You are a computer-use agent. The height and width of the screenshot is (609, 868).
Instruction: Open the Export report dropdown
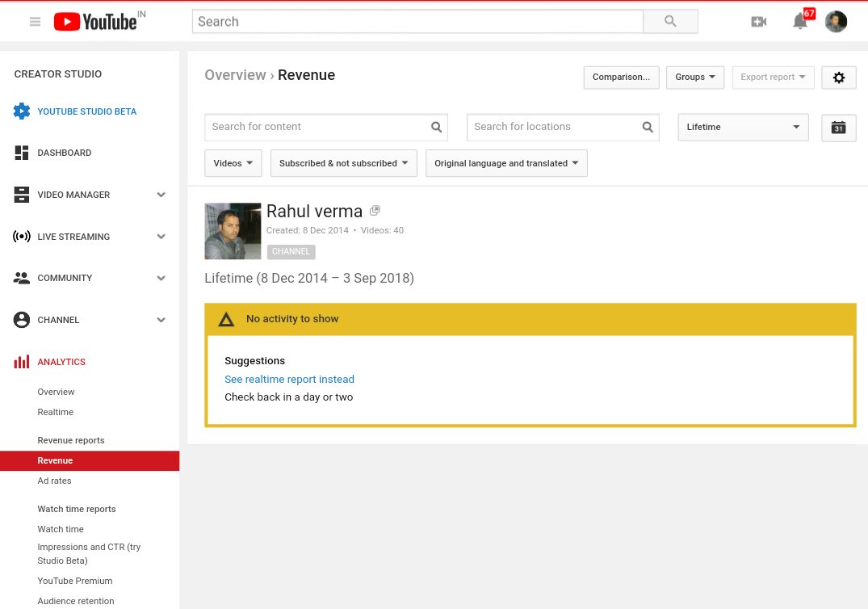(773, 78)
